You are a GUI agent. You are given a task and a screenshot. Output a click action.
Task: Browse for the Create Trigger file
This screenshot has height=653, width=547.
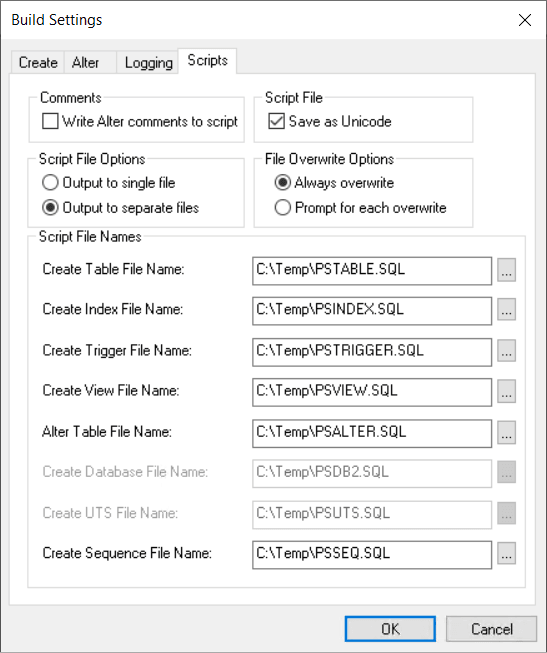507,351
